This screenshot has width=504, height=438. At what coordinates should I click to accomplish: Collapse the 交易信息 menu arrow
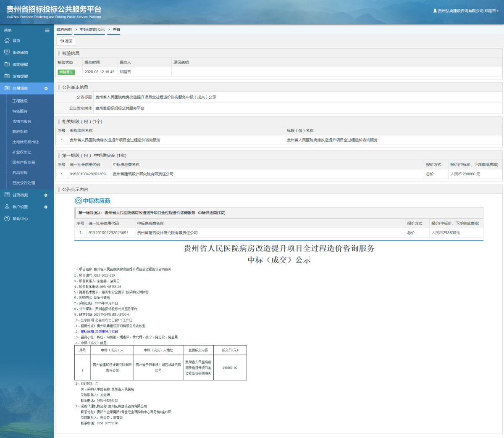[x=46, y=88]
